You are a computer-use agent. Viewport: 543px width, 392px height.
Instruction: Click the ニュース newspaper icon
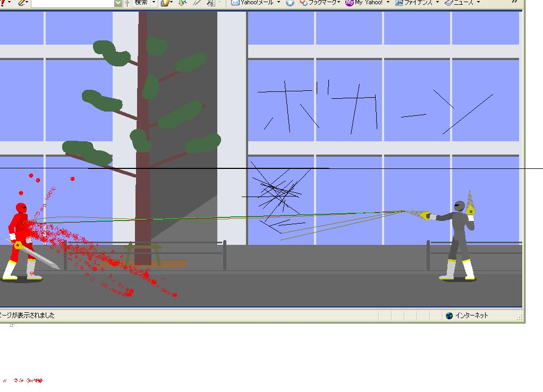(449, 3)
